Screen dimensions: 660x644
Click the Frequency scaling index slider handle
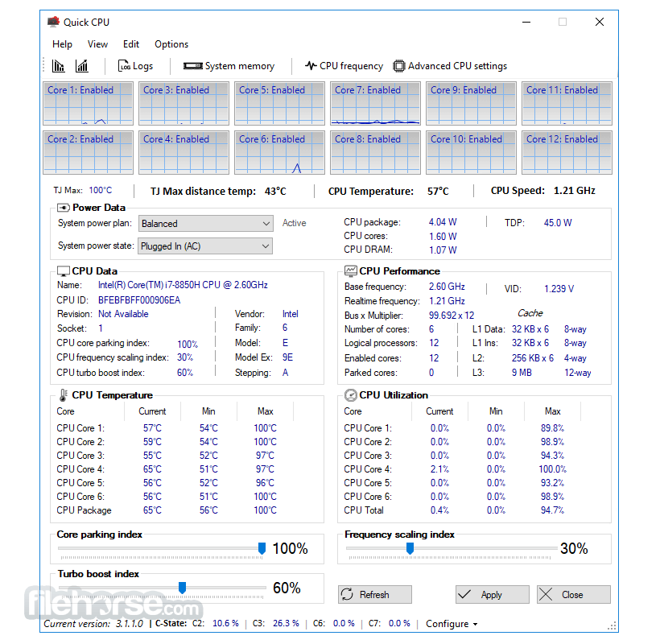pos(410,548)
